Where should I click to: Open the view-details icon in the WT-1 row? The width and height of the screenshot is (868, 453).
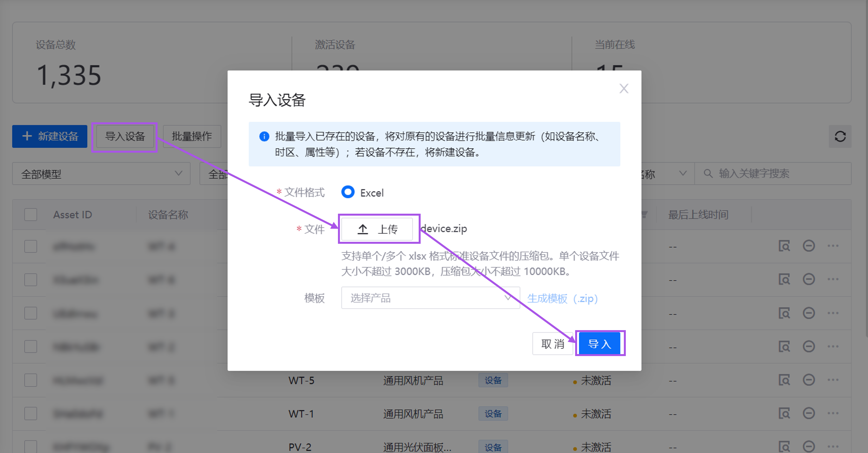coord(784,413)
